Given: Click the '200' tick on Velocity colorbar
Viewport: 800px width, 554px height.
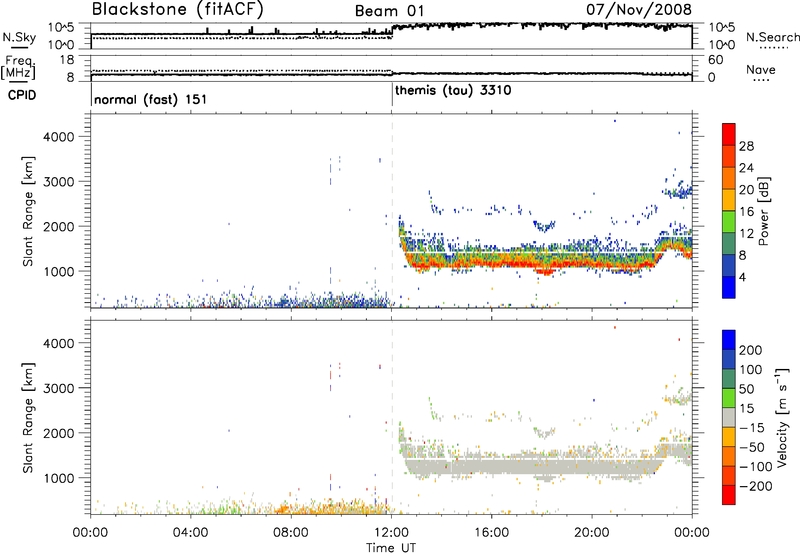Looking at the screenshot, I should coord(751,350).
